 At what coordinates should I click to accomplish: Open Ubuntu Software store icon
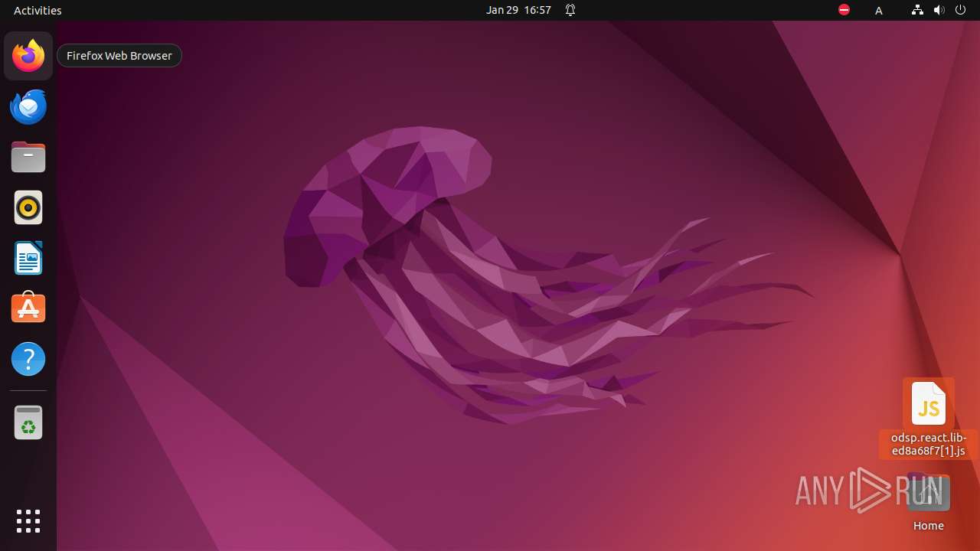coord(28,308)
